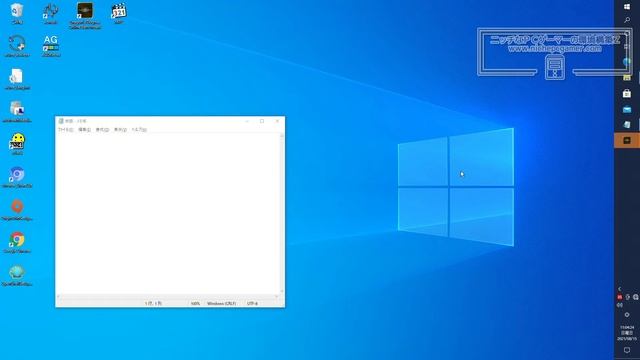
Task: Open Microsoft Edge from the taskbar
Action: tap(627, 62)
